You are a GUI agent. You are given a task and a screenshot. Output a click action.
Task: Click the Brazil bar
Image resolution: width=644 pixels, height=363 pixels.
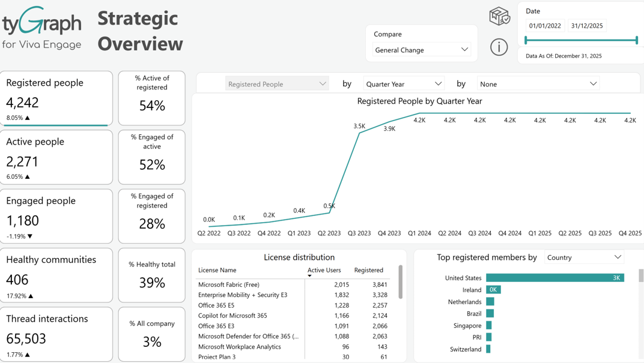(490, 313)
